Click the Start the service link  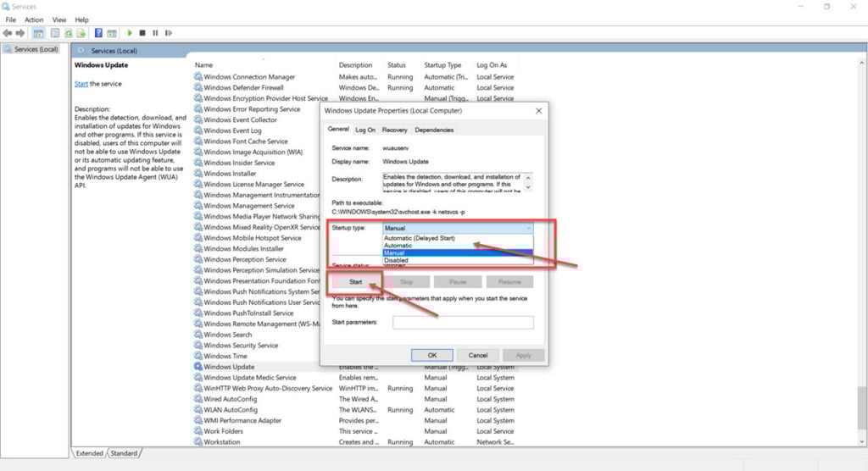tap(81, 84)
